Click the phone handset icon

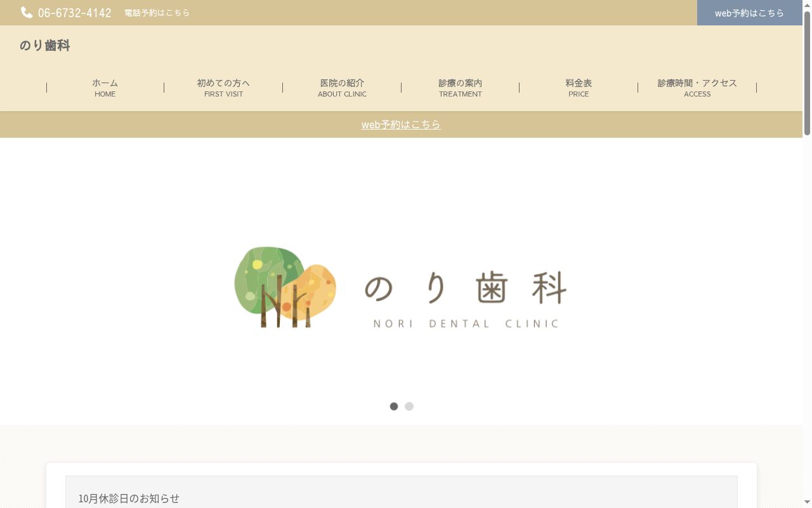(x=27, y=12)
